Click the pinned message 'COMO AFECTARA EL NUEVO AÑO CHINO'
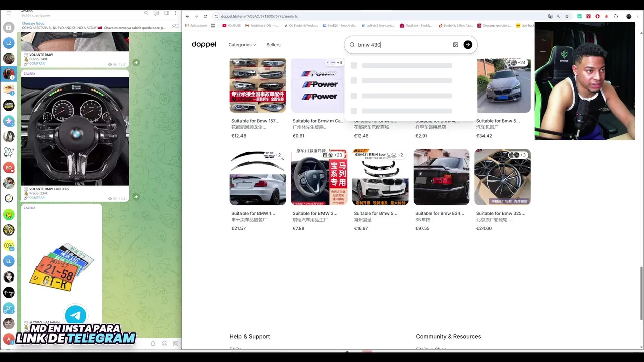 93,28
